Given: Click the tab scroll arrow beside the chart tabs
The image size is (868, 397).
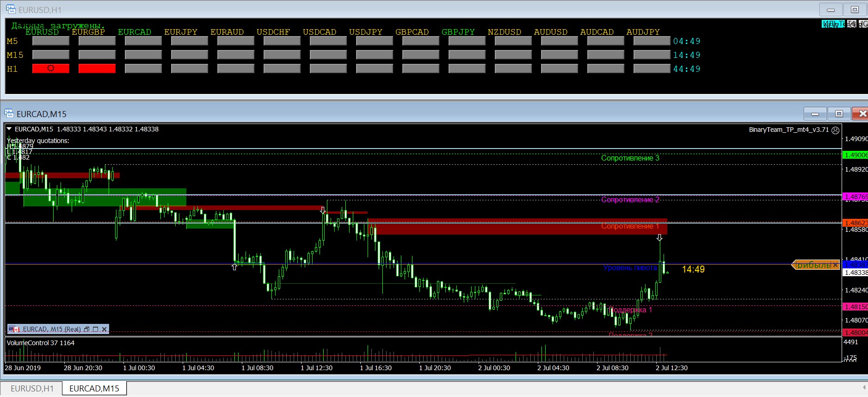Looking at the screenshot, I should (x=864, y=388).
